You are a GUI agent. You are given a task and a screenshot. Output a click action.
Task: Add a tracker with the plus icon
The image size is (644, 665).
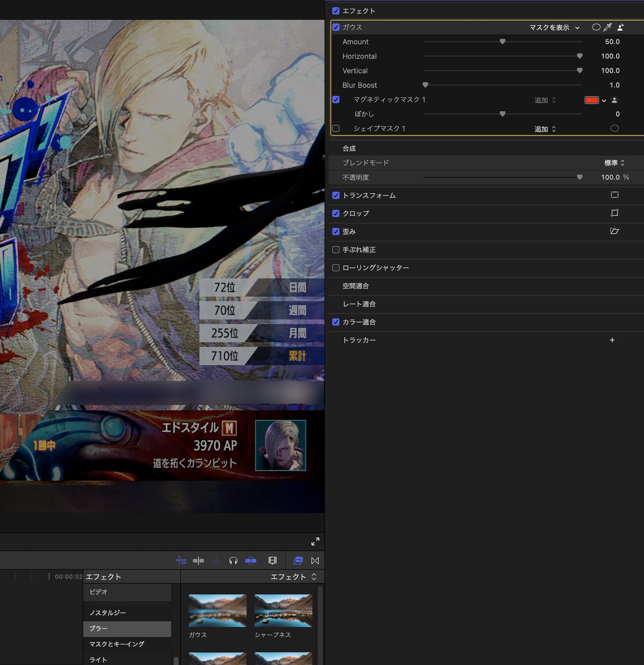point(612,340)
